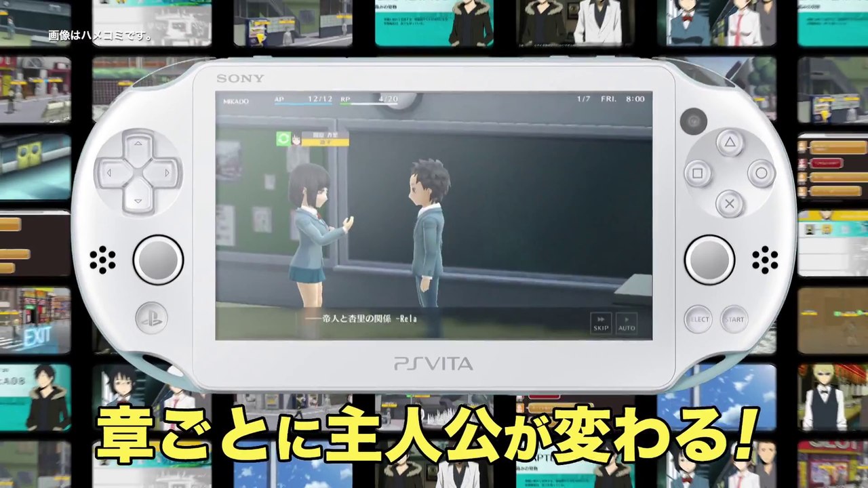Click the right analog stick
868x488 pixels.
pos(709,260)
